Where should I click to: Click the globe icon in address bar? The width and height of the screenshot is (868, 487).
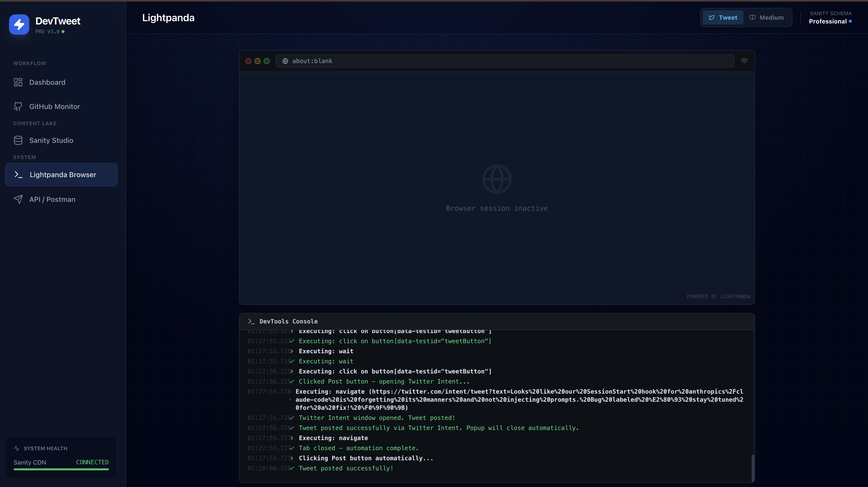(x=285, y=61)
